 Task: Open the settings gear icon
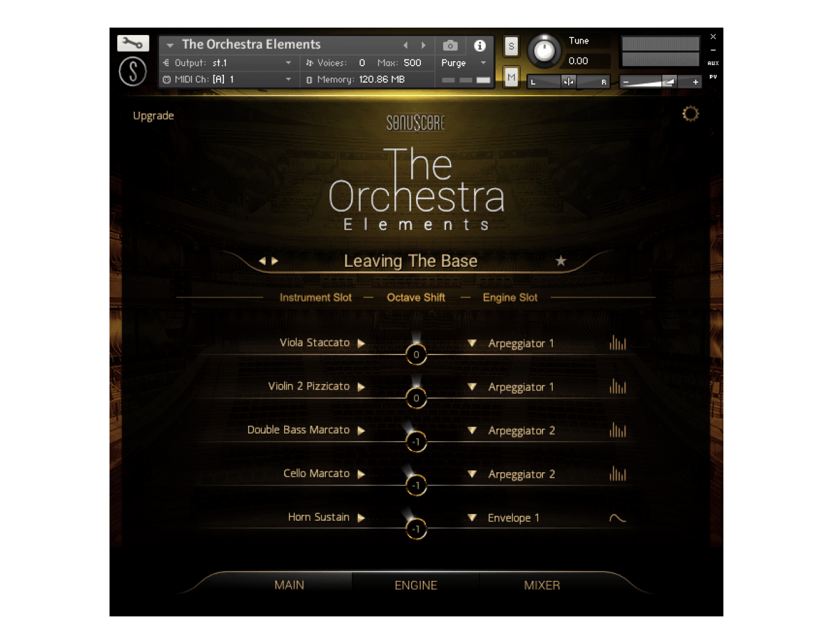(690, 113)
